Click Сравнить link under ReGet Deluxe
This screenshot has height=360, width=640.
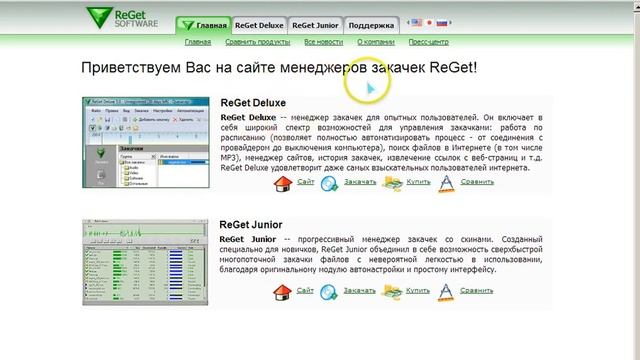click(x=477, y=182)
